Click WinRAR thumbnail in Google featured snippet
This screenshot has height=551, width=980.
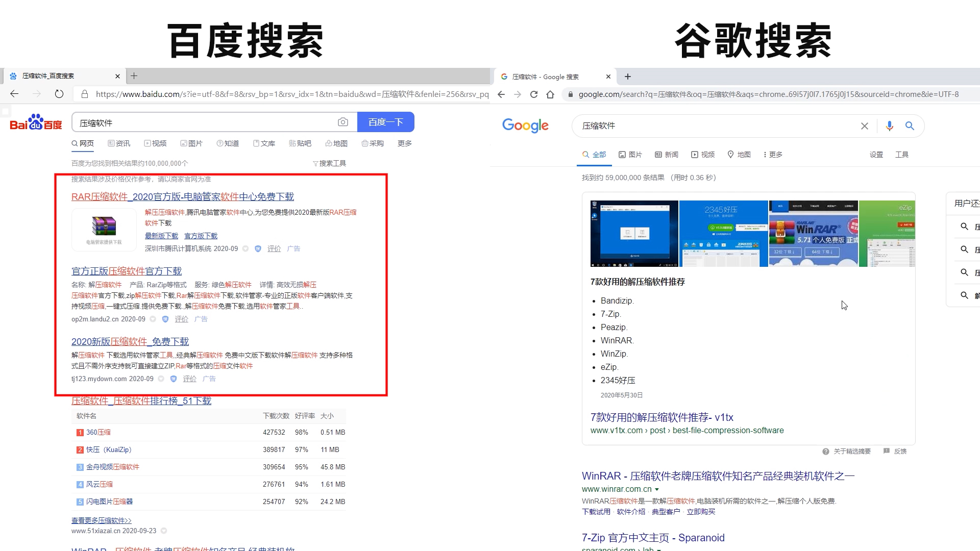click(x=814, y=234)
